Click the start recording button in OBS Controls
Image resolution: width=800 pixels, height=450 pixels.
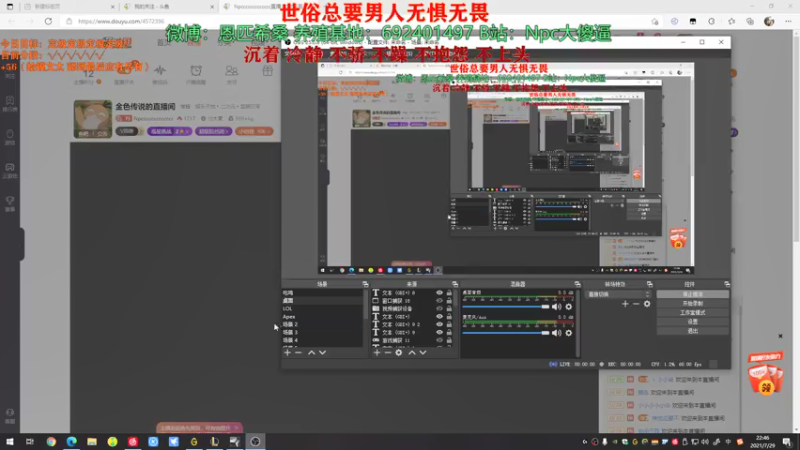(x=692, y=304)
